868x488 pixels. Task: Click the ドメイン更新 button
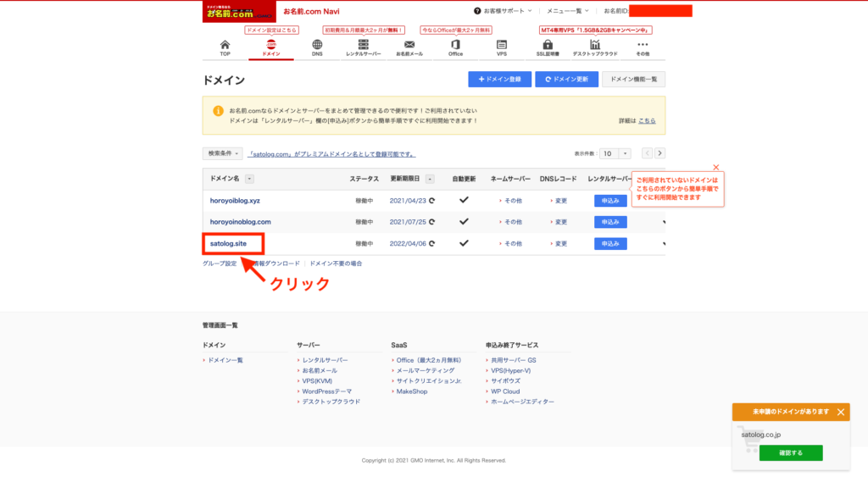(566, 79)
